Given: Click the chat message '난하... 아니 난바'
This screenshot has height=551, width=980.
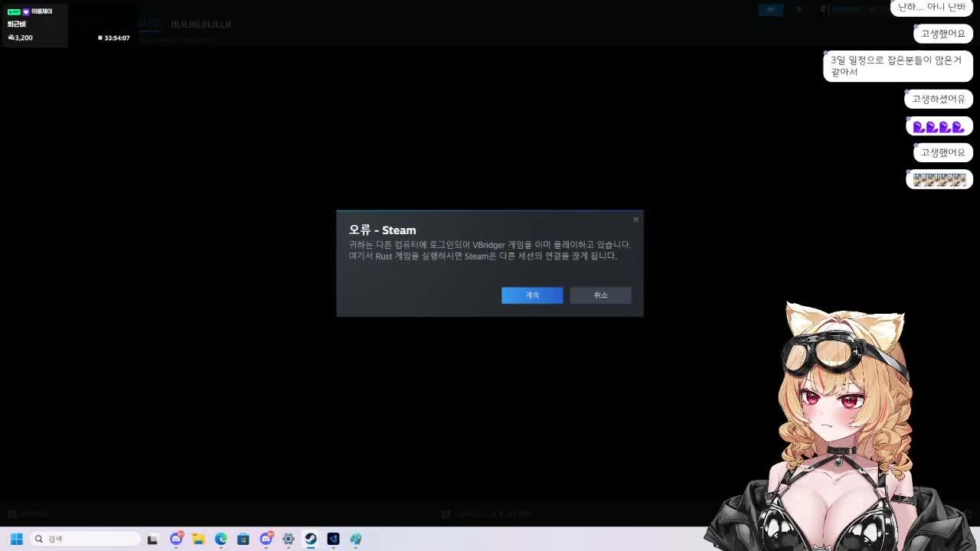Looking at the screenshot, I should 932,8.
